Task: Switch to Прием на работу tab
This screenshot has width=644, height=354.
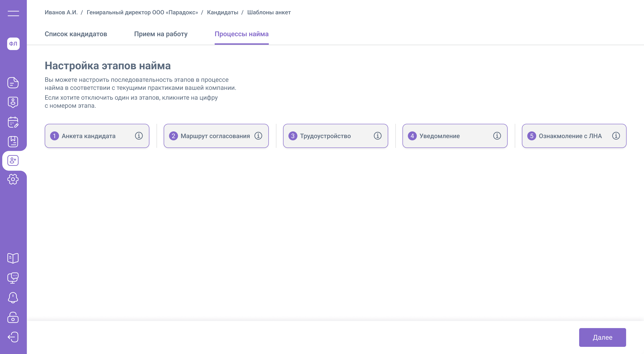Action: [x=161, y=34]
